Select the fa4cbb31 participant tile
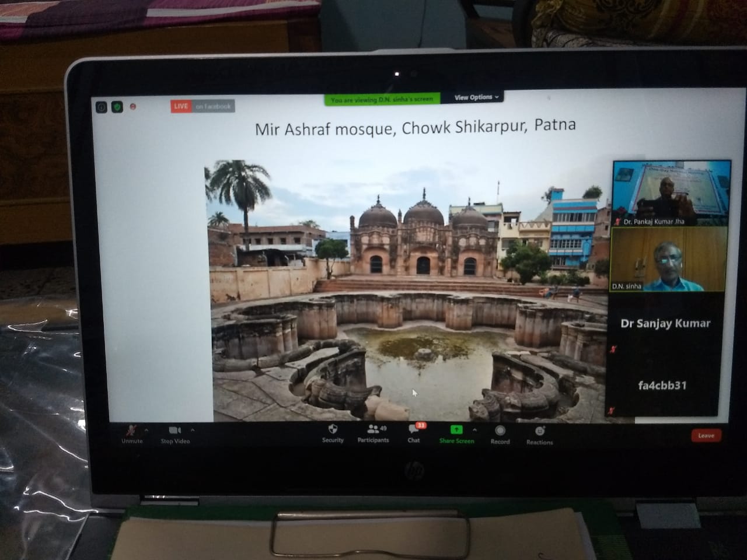This screenshot has height=560, width=747. click(662, 386)
